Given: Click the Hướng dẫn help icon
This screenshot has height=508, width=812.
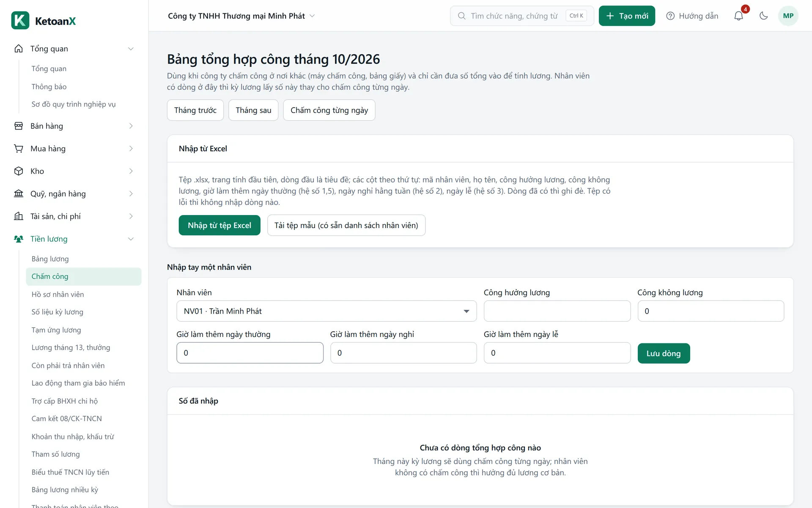Looking at the screenshot, I should point(670,16).
